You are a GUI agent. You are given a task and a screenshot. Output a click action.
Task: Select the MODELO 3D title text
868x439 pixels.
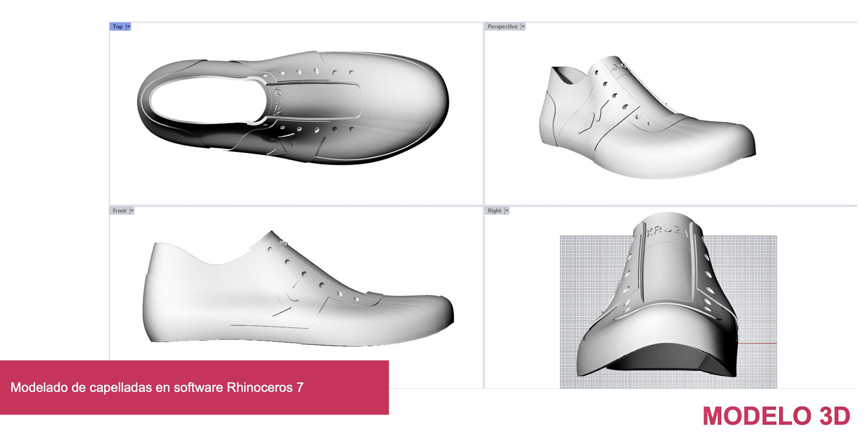(x=776, y=416)
